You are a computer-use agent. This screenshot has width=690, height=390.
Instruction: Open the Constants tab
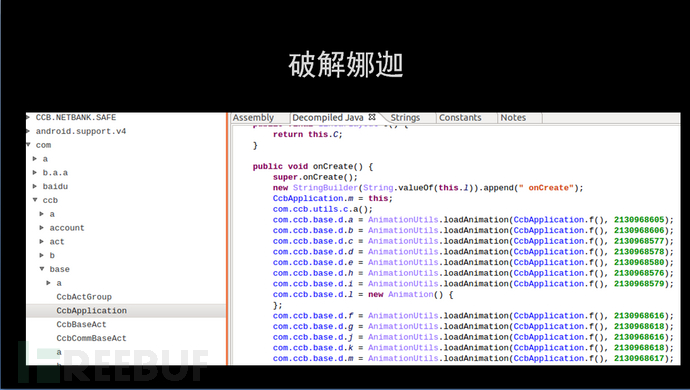[x=460, y=118]
